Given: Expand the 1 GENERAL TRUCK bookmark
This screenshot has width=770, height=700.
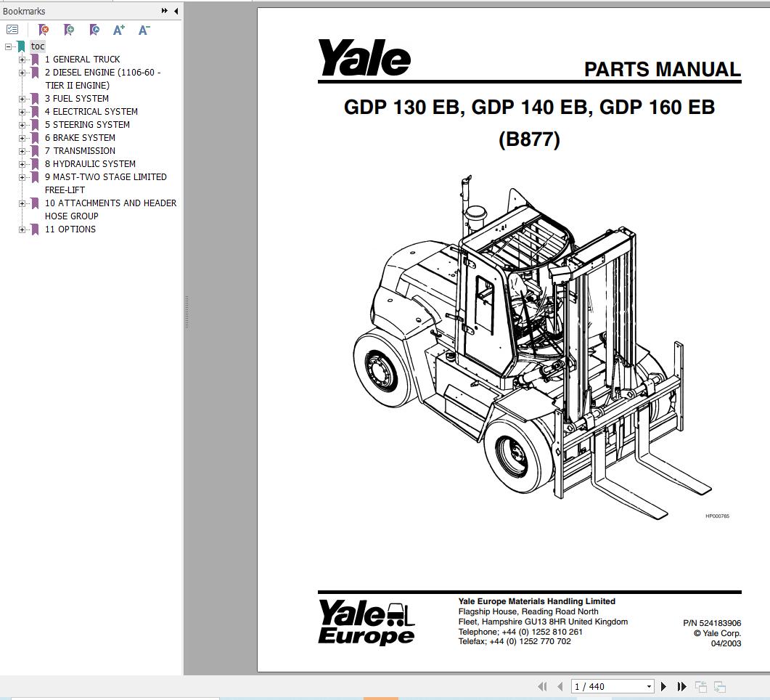Looking at the screenshot, I should (22, 60).
